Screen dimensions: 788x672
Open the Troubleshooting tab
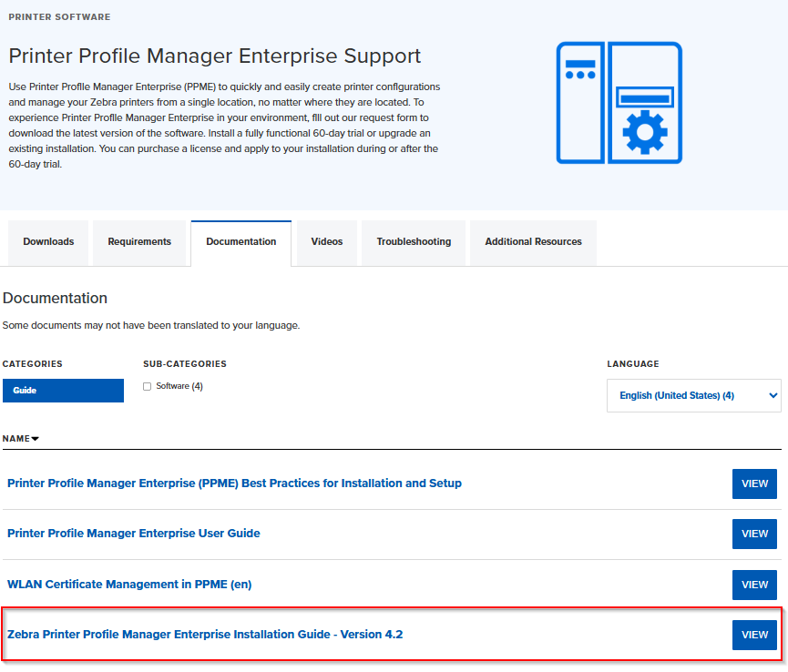click(414, 241)
